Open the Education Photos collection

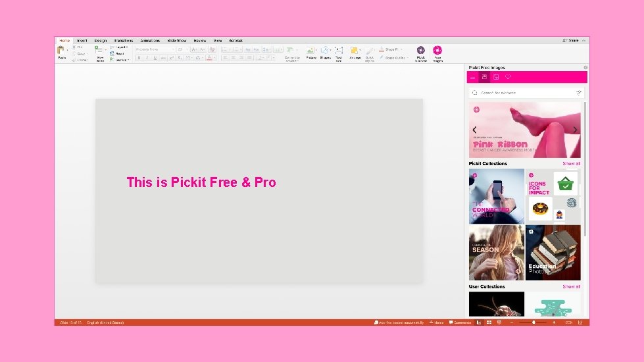[x=553, y=252]
